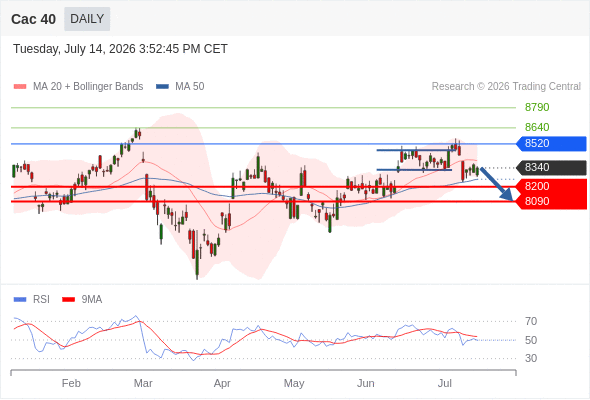Select the blue 8520 pivot price tag

(x=551, y=143)
